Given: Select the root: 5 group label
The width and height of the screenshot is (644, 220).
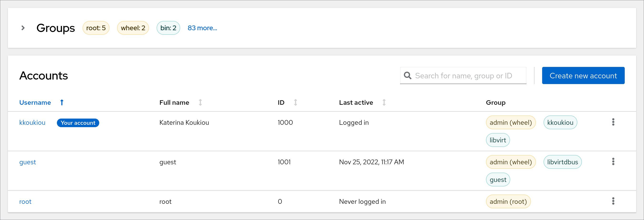Looking at the screenshot, I should tap(96, 28).
